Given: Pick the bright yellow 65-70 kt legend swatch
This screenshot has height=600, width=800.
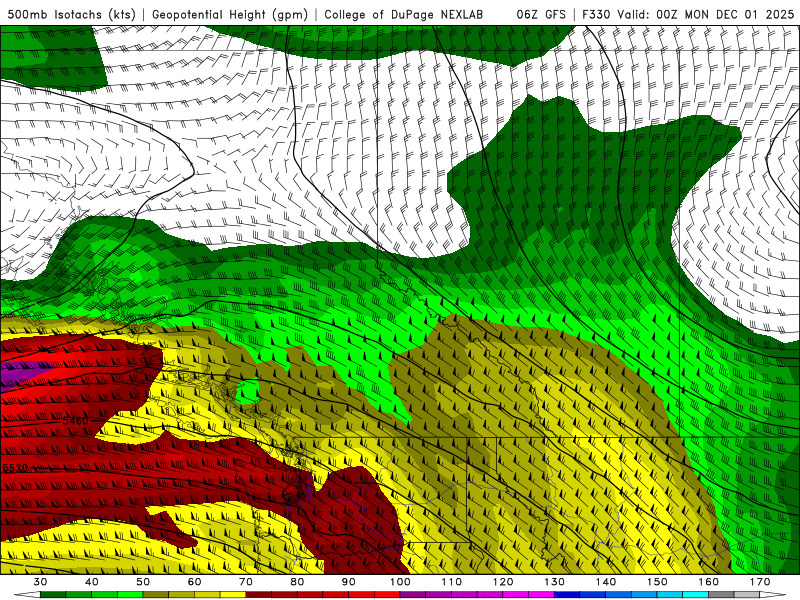Looking at the screenshot, I should [233, 595].
